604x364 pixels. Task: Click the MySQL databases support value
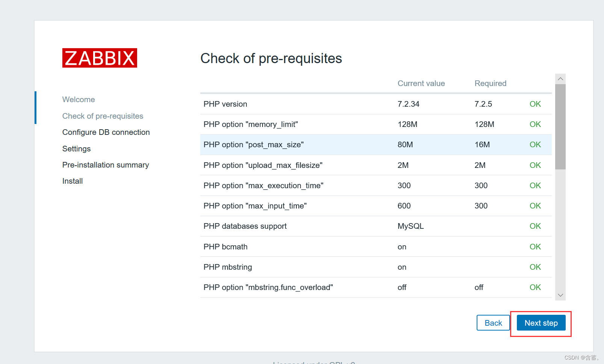[x=411, y=226]
